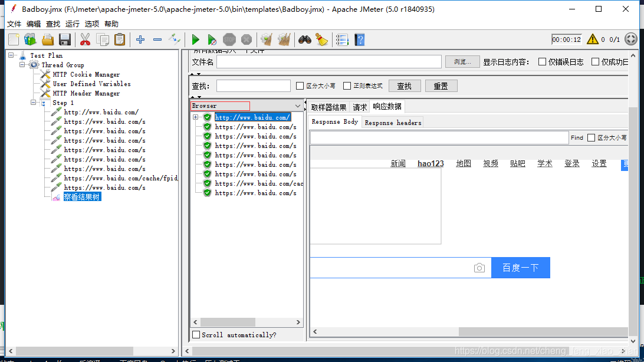644x362 pixels.
Task: Shut down the test with X icon
Action: (247, 40)
